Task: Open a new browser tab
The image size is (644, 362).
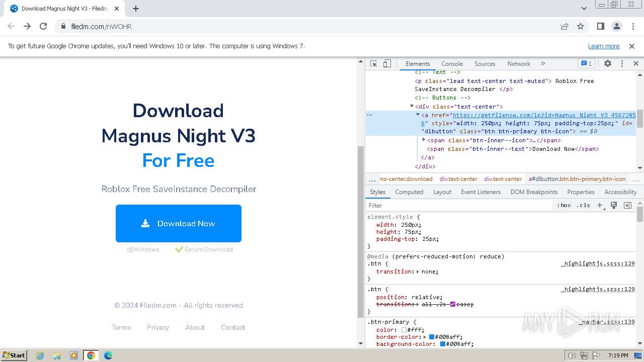Action: click(x=136, y=9)
